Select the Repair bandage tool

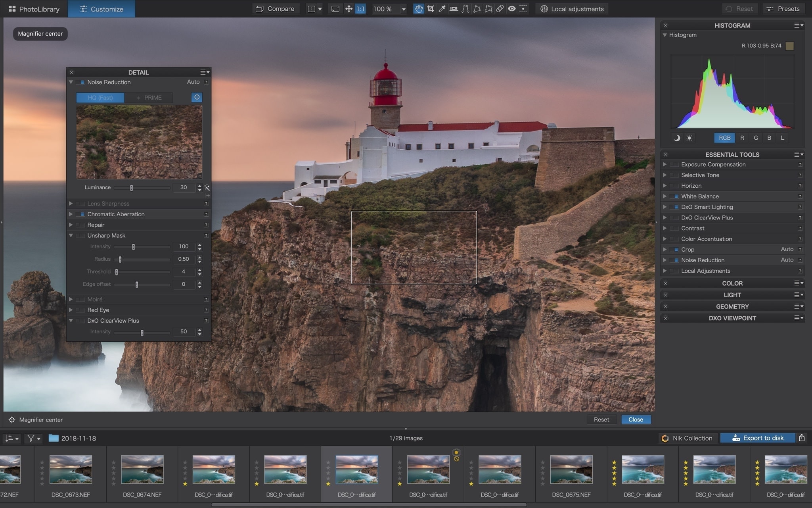click(x=500, y=9)
